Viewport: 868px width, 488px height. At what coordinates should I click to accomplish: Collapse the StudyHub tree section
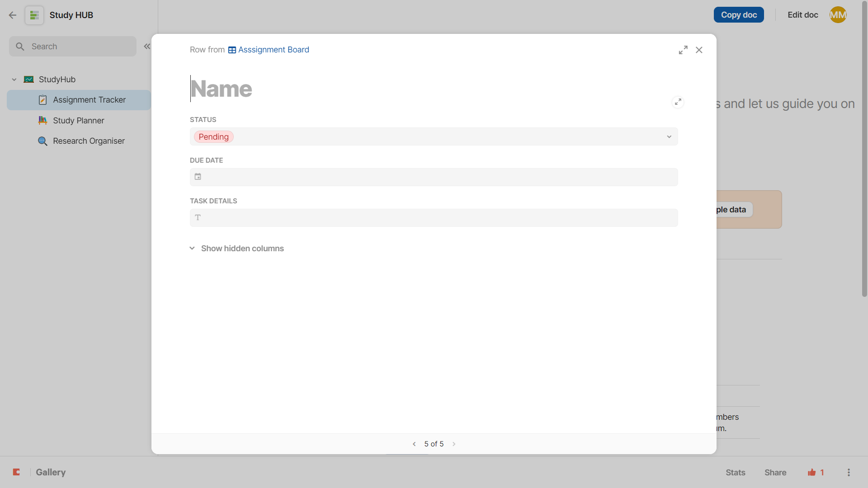14,80
